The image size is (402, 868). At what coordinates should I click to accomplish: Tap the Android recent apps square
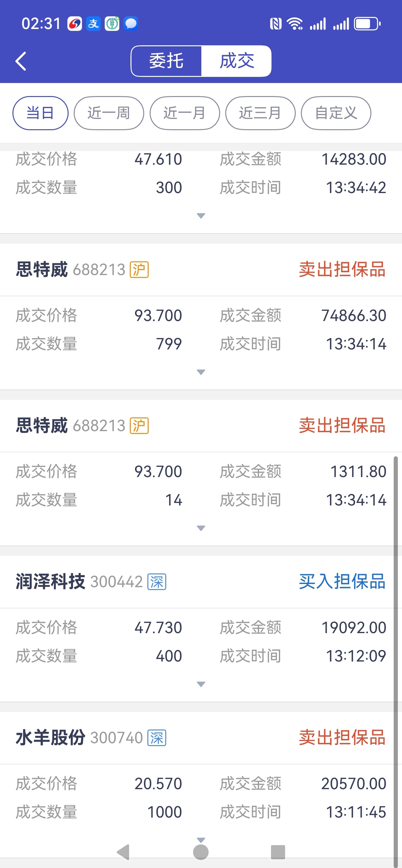click(x=278, y=851)
